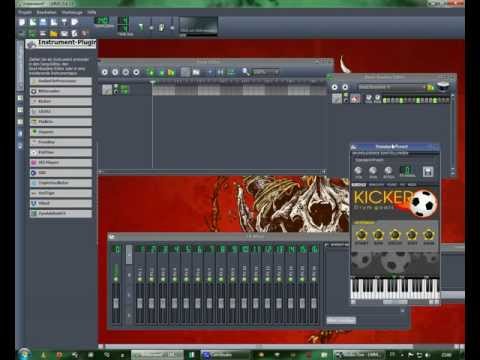Show the Piano Roll via toolbar icon

pyautogui.click(x=43, y=33)
